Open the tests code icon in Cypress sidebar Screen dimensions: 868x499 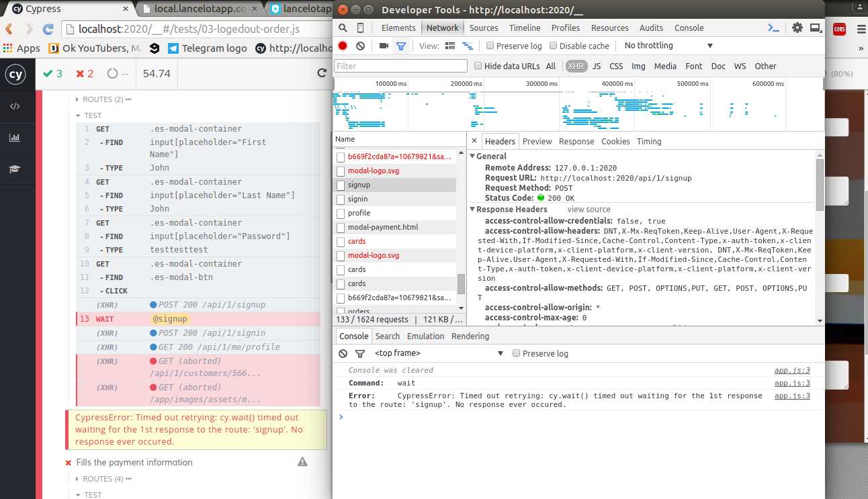[x=15, y=106]
